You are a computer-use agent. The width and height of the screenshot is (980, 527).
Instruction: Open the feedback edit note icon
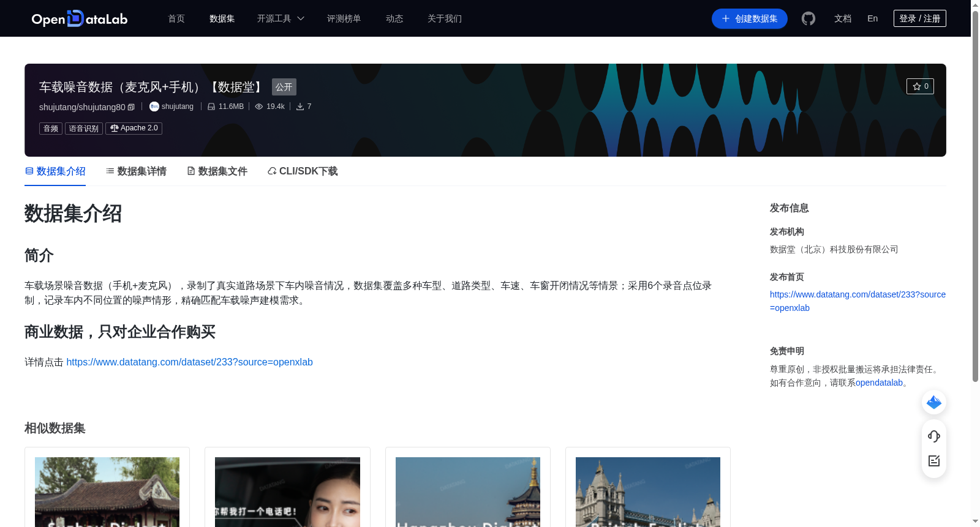(934, 461)
